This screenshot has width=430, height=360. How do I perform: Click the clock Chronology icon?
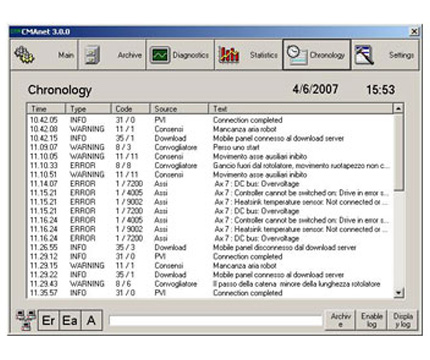[x=297, y=55]
